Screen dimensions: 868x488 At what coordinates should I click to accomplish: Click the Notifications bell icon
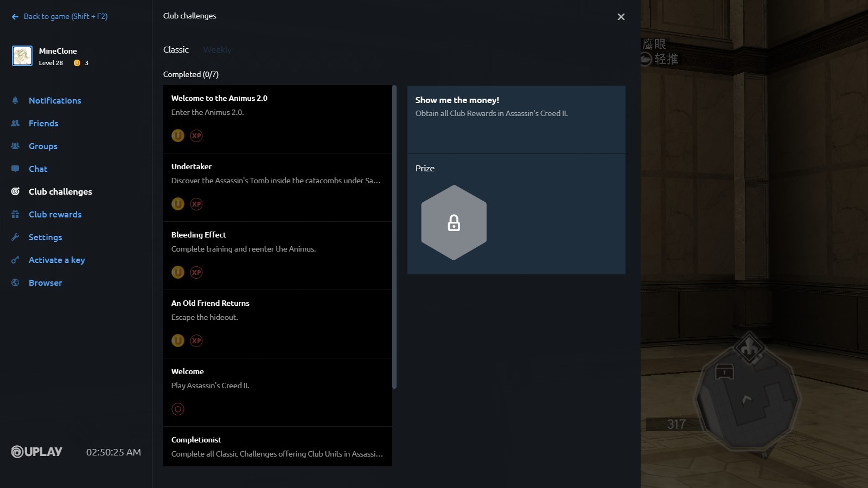click(15, 100)
